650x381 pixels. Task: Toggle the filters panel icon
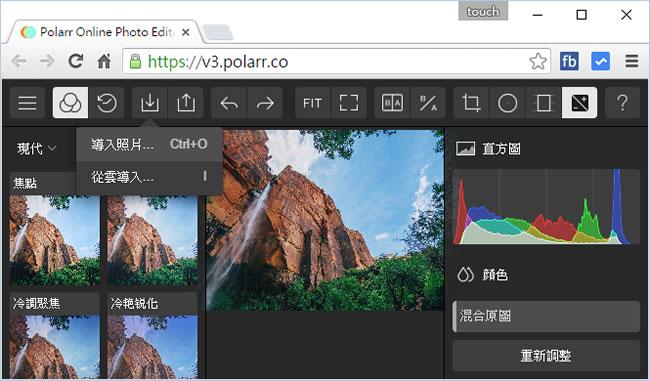tap(70, 103)
